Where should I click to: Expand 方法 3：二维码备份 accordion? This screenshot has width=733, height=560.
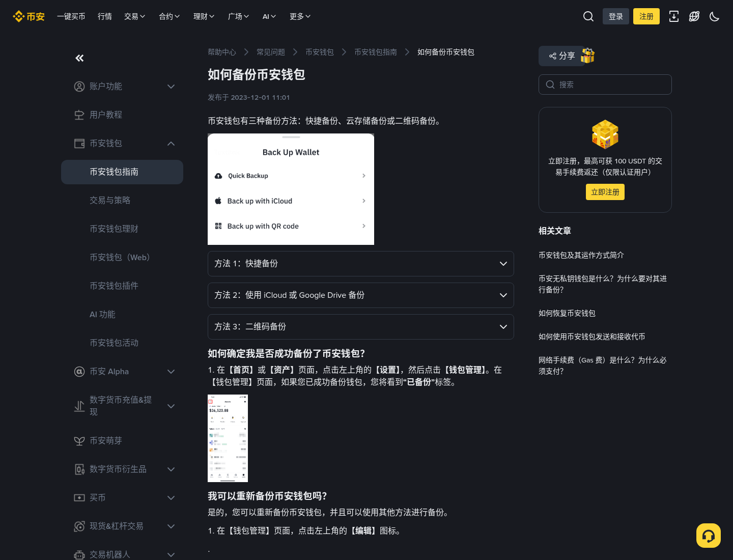[361, 327]
